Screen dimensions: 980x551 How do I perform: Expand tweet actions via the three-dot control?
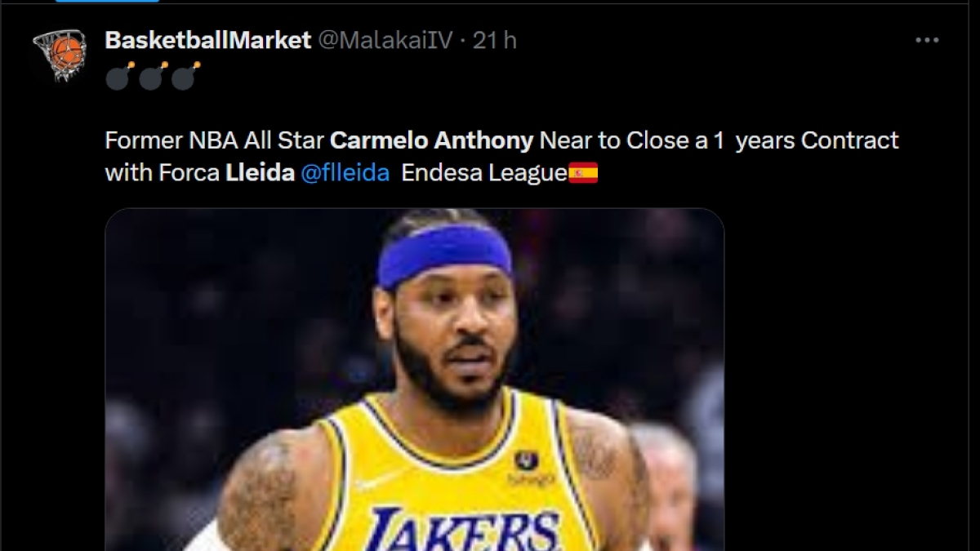925,38
